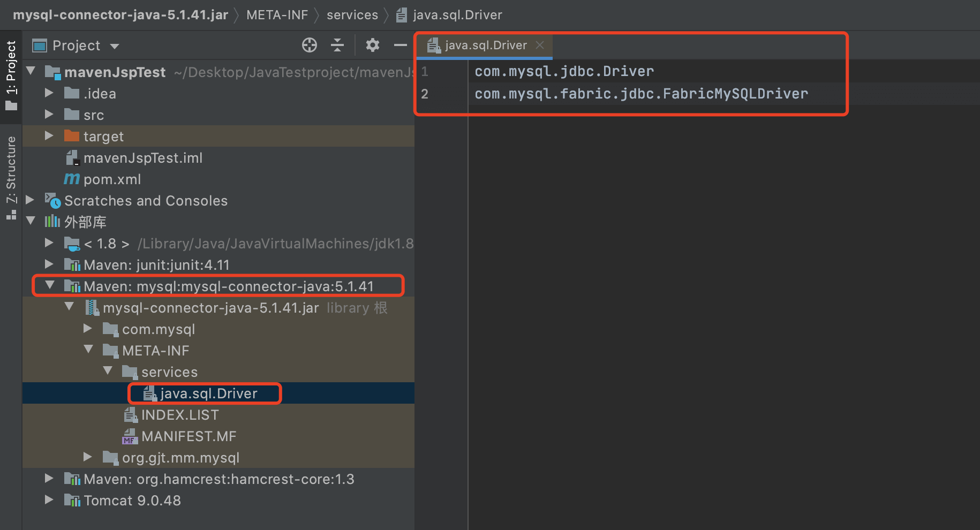
Task: Collapse the 外部库 external libraries node
Action: (x=31, y=221)
